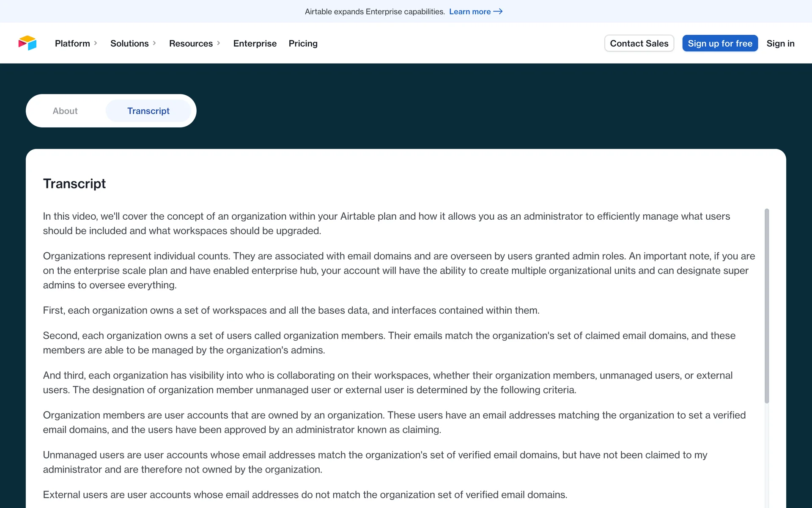Select the Transcript tab
Screen dimensions: 812x508
coord(148,111)
